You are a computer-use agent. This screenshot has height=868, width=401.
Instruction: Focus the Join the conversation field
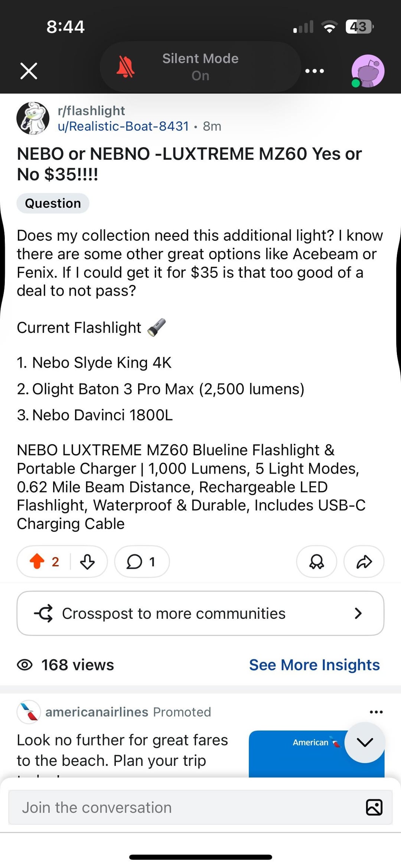[186, 807]
